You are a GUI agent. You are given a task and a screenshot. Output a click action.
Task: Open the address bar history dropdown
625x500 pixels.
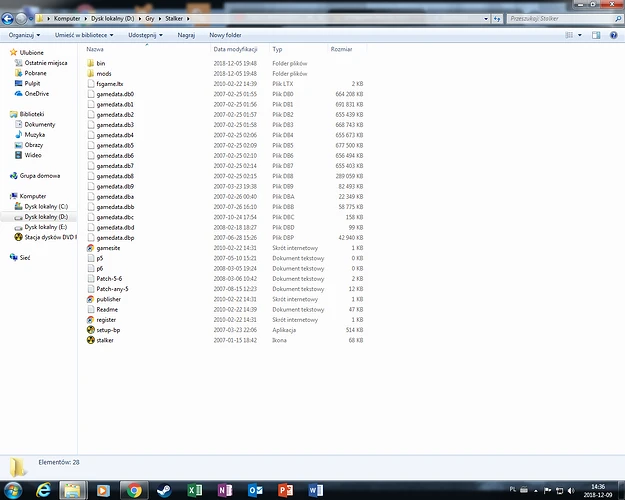(x=486, y=18)
